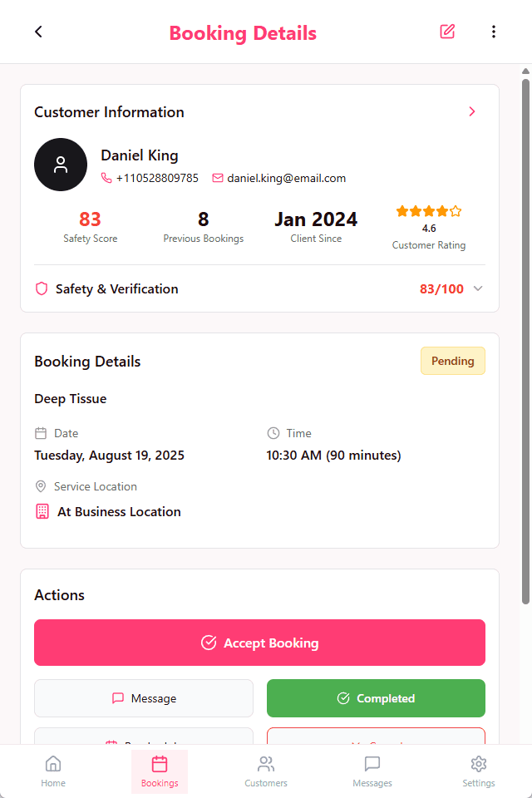Click Daniel King's profile avatar
The image size is (532, 798).
(x=61, y=165)
